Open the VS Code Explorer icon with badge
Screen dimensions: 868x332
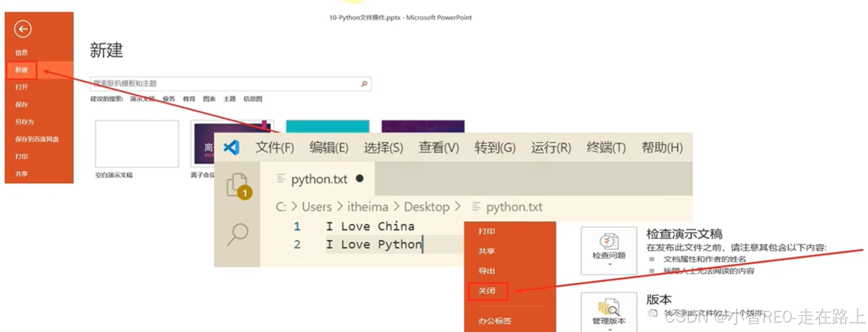pyautogui.click(x=239, y=186)
